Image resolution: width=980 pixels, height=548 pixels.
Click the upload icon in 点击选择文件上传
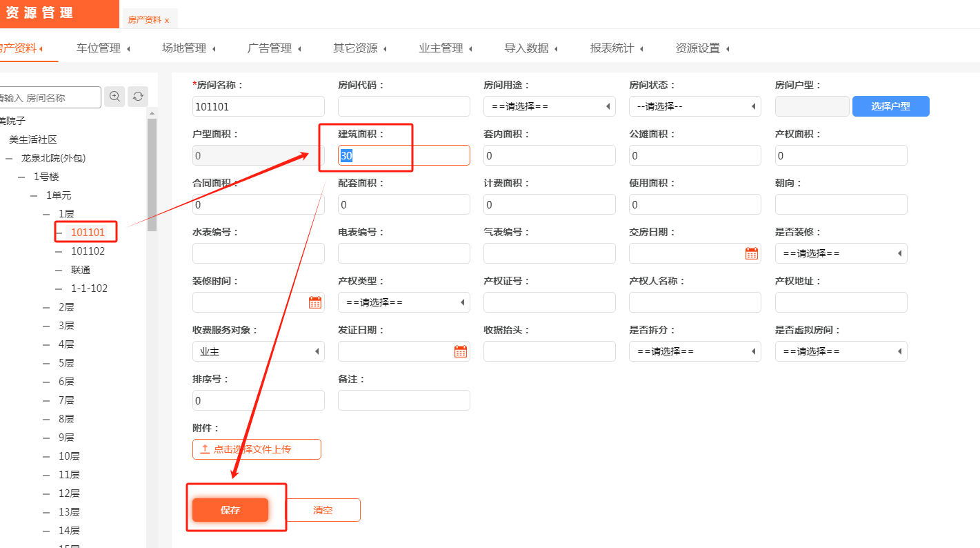[205, 449]
